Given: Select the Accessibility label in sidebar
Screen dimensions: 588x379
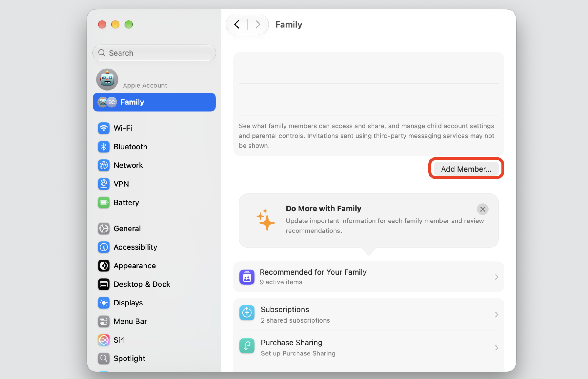Looking at the screenshot, I should tap(135, 247).
